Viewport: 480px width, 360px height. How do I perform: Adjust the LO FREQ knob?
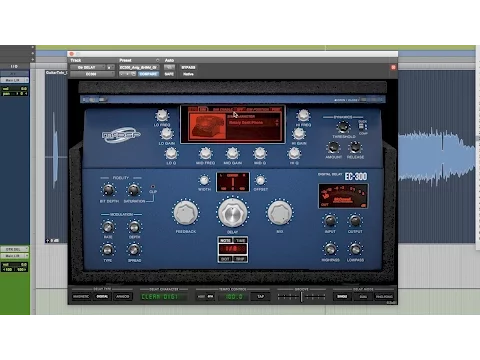point(162,115)
